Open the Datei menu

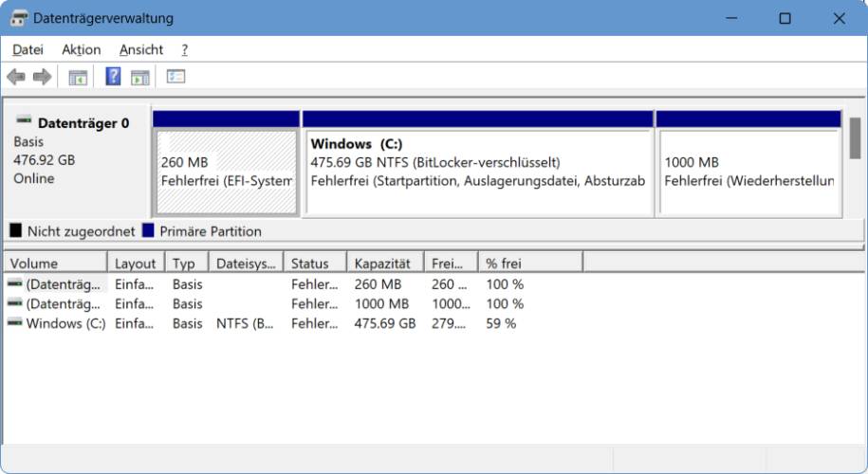click(28, 49)
